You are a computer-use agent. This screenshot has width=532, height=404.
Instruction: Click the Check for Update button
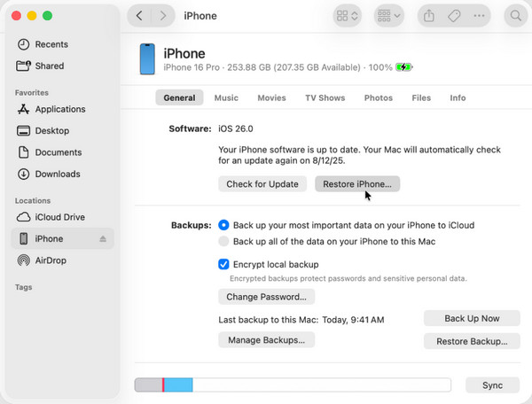point(262,184)
